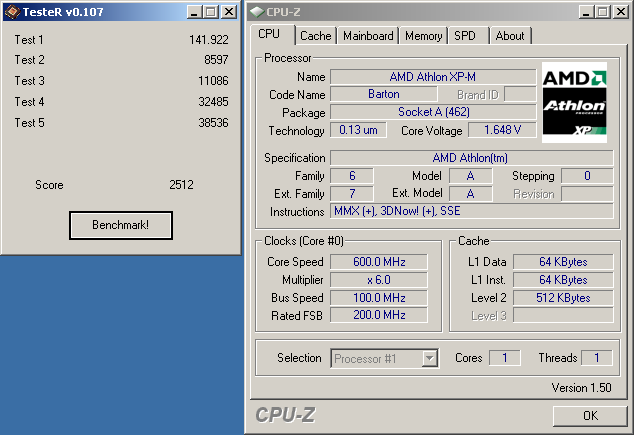Click the Test 5 result 38536
The image size is (634, 435).
pyautogui.click(x=213, y=122)
